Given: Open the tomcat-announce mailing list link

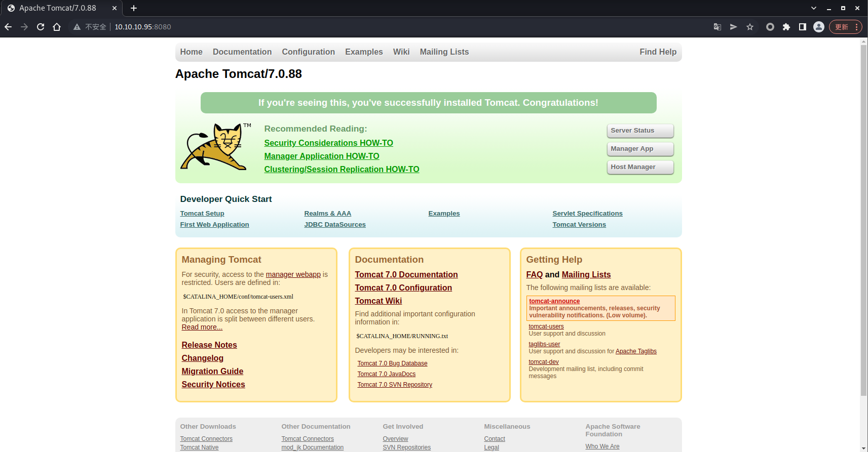Looking at the screenshot, I should [554, 301].
